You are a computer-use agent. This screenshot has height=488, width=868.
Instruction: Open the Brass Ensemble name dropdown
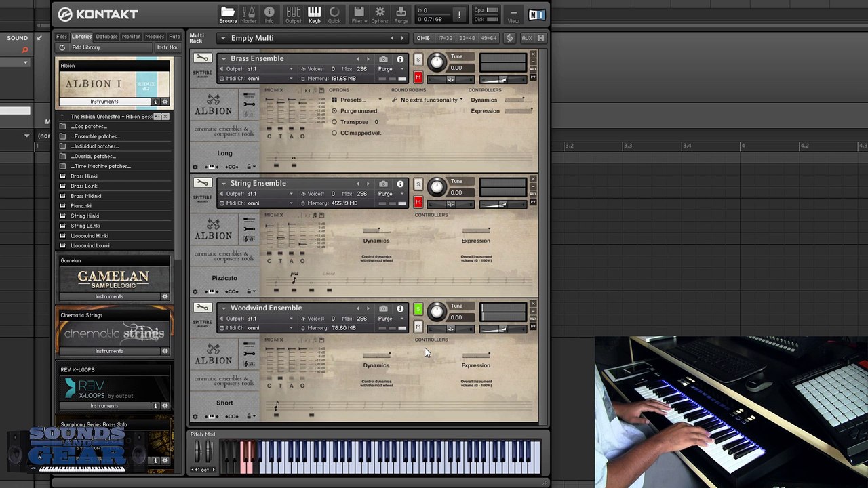click(223, 59)
